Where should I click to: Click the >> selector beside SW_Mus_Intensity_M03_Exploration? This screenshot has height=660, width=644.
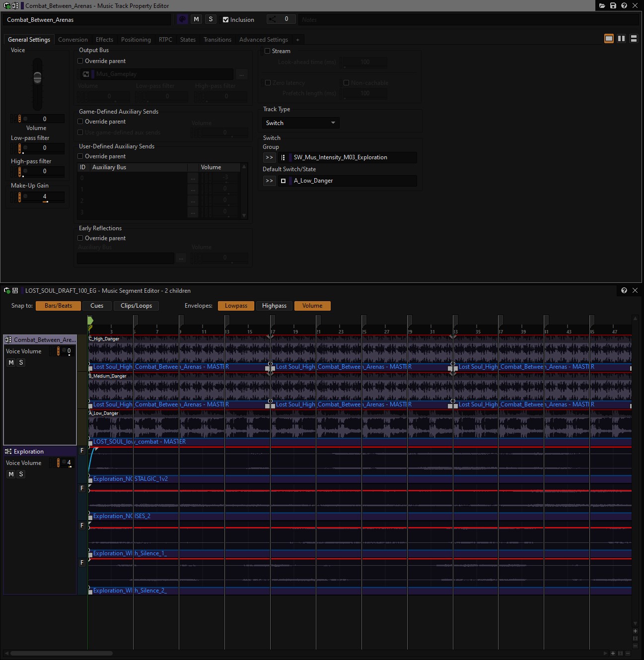[269, 157]
